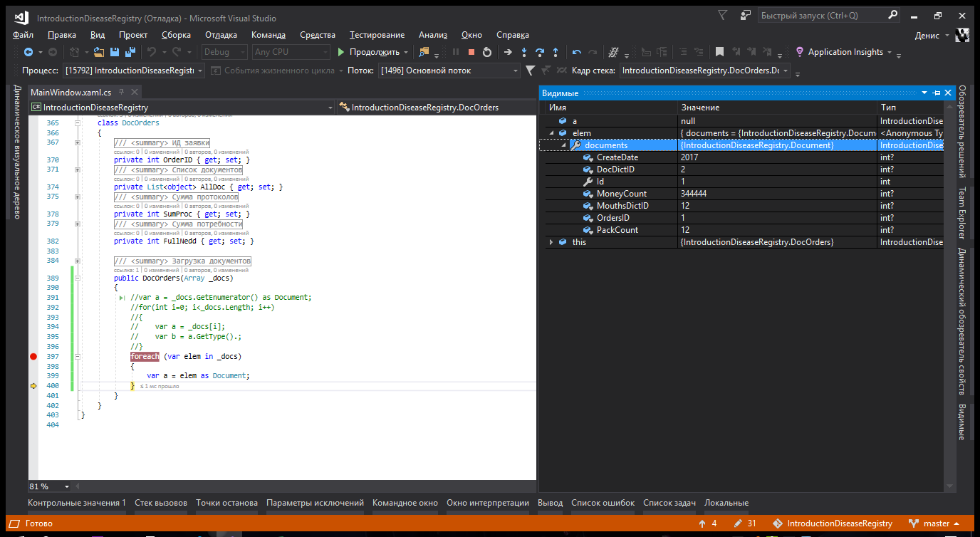The width and height of the screenshot is (980, 537).
Task: Expand the this tree node
Action: [551, 242]
